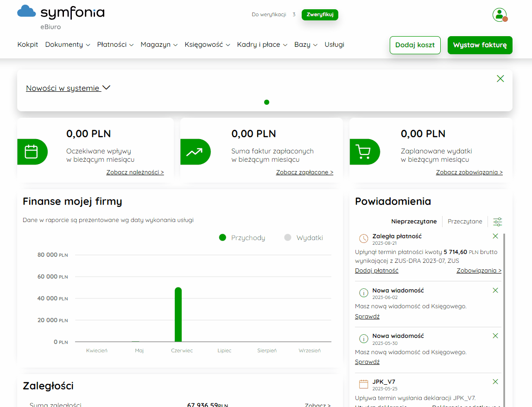Screen dimensions: 532x407
Task: Open the Zobacz zobowiązania link
Action: coord(469,172)
